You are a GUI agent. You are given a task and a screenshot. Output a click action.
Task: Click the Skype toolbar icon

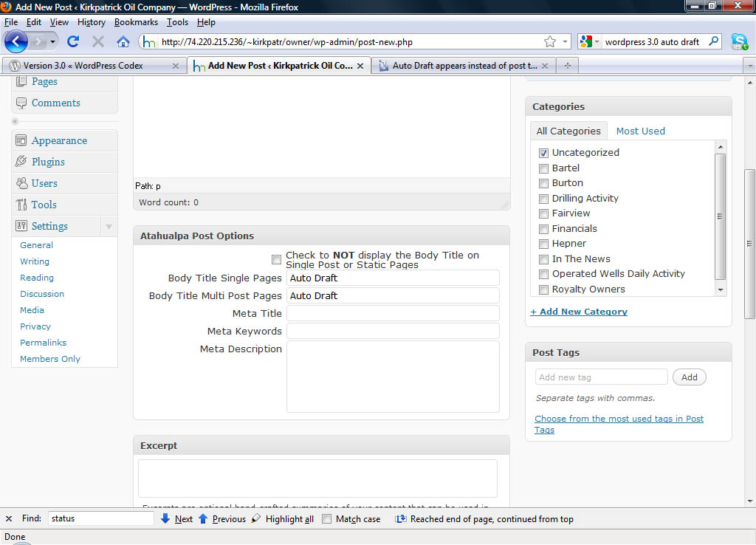[x=740, y=42]
